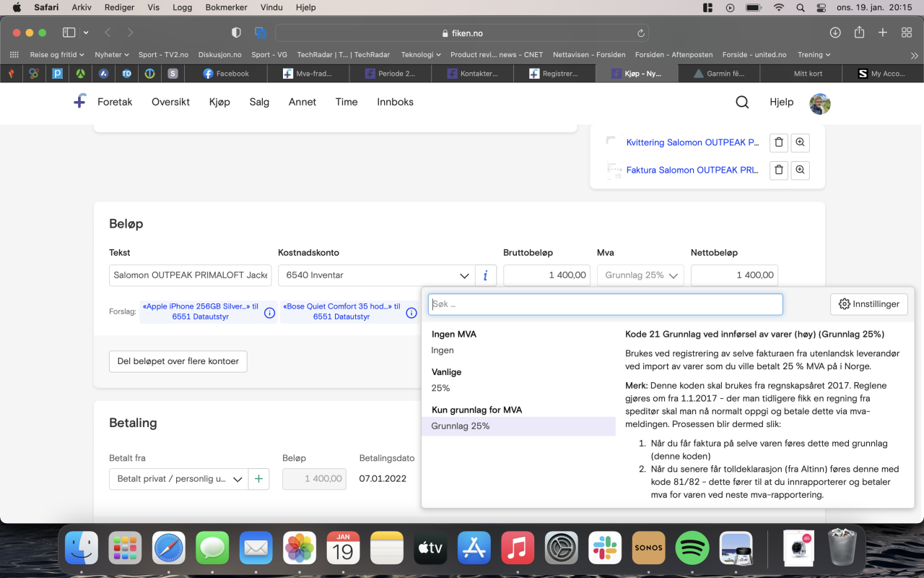The height and width of the screenshot is (578, 924).
Task: Expand the Kostnadskonto 6540 Inventar dropdown
Action: click(465, 275)
